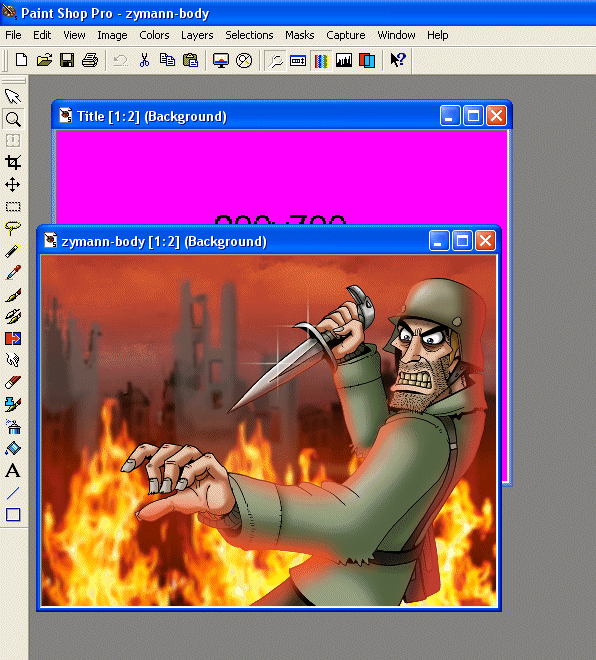Select the Zoom magnifier tool in tool palette

coord(13,119)
